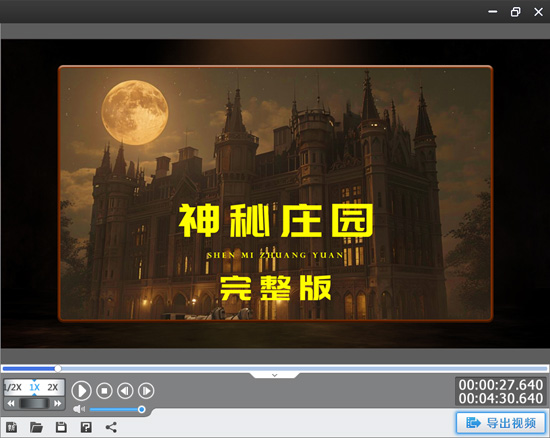
Task: Click the seek bar progress handle
Action: [x=58, y=369]
